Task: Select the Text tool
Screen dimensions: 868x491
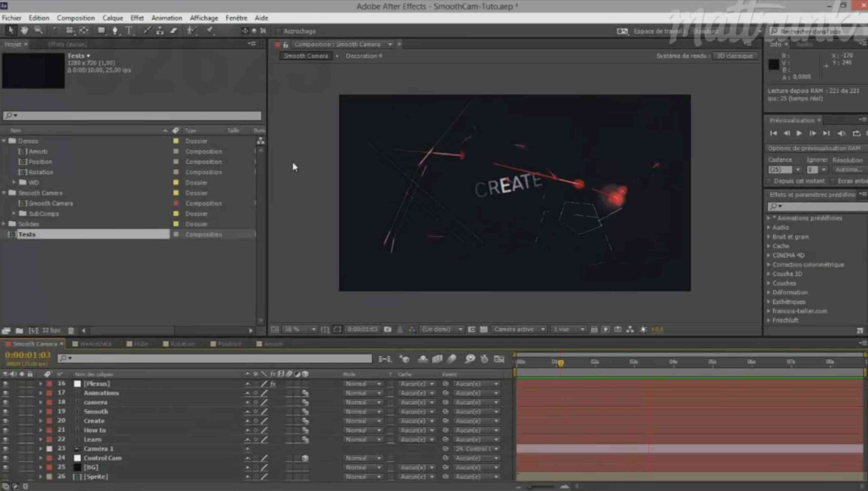Action: [129, 31]
